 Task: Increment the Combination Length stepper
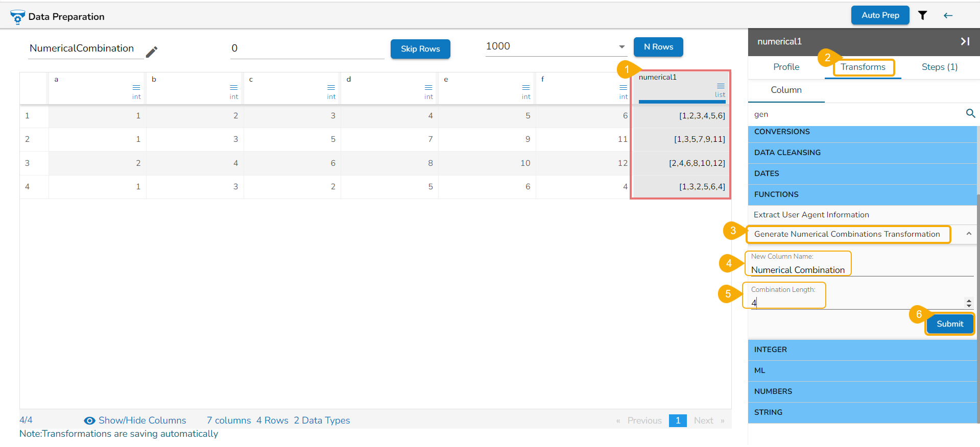coord(969,301)
